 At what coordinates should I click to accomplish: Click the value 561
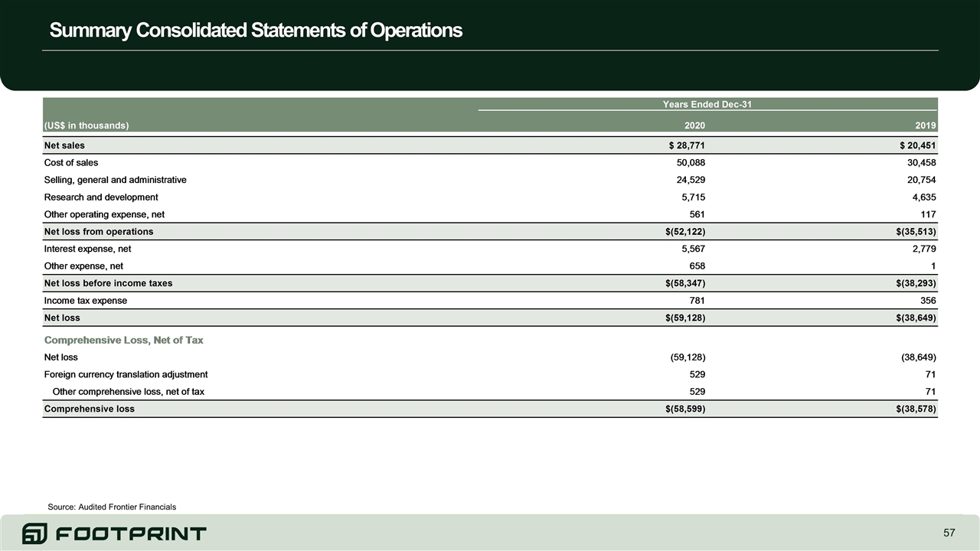697,214
